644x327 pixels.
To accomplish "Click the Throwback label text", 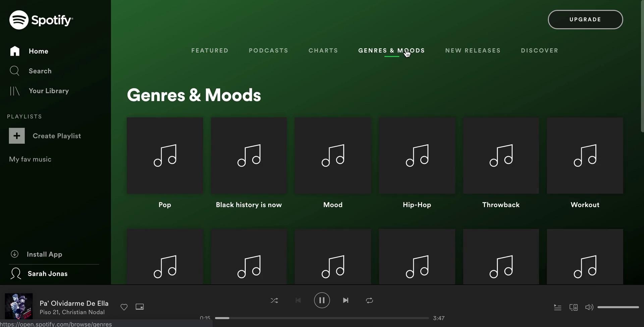I will tap(501, 205).
